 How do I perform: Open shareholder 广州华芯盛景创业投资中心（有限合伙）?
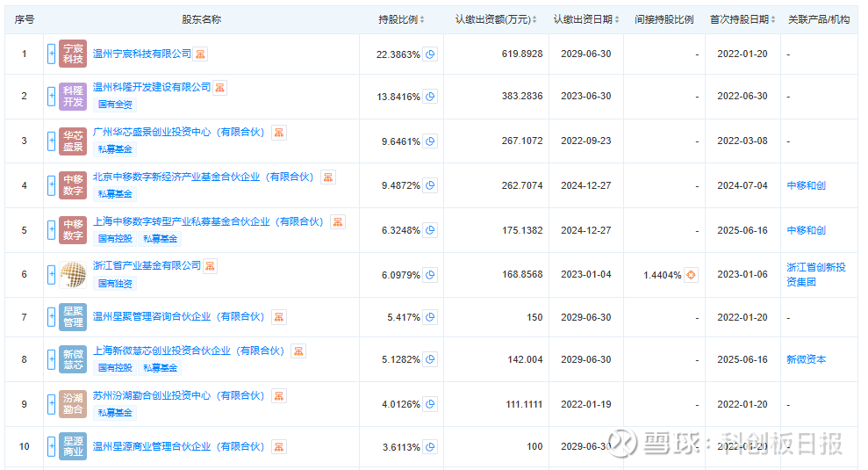(x=179, y=132)
